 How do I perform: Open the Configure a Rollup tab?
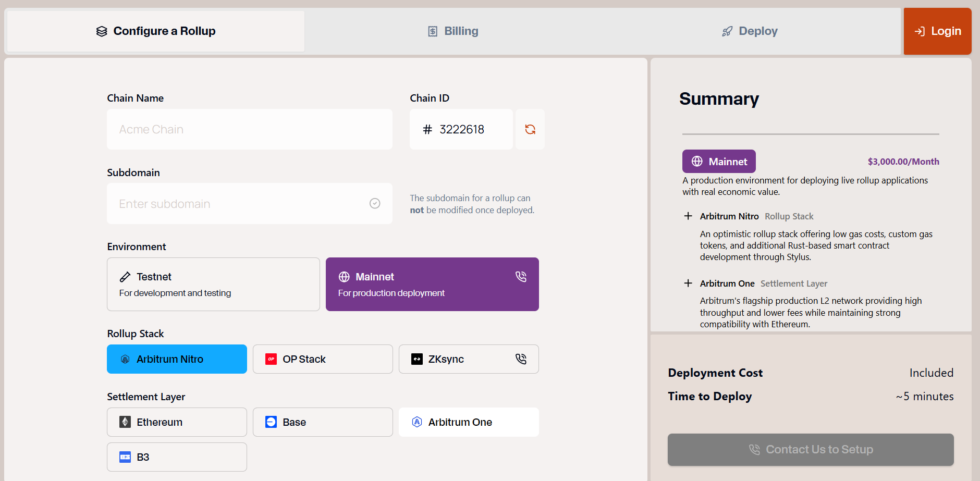tap(156, 31)
